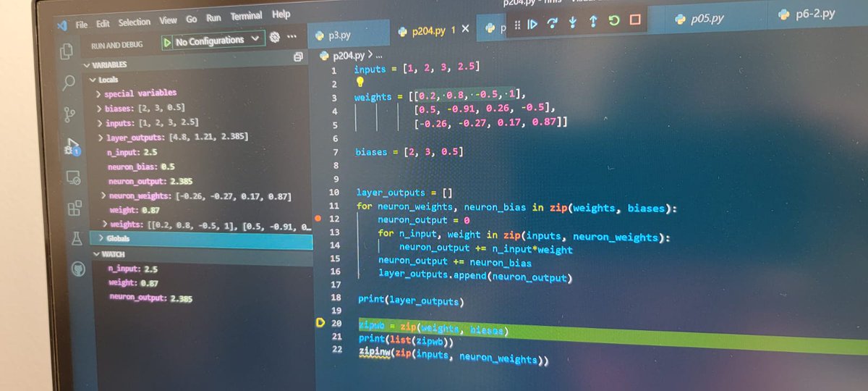Open the Terminal menu

pos(247,17)
